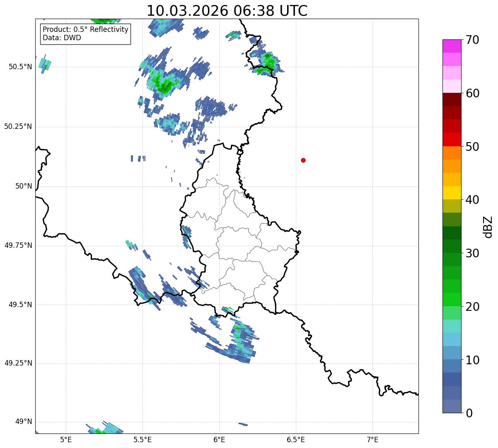Click the red location marker dot
Viewport: 498px width, 448px height.
point(303,160)
